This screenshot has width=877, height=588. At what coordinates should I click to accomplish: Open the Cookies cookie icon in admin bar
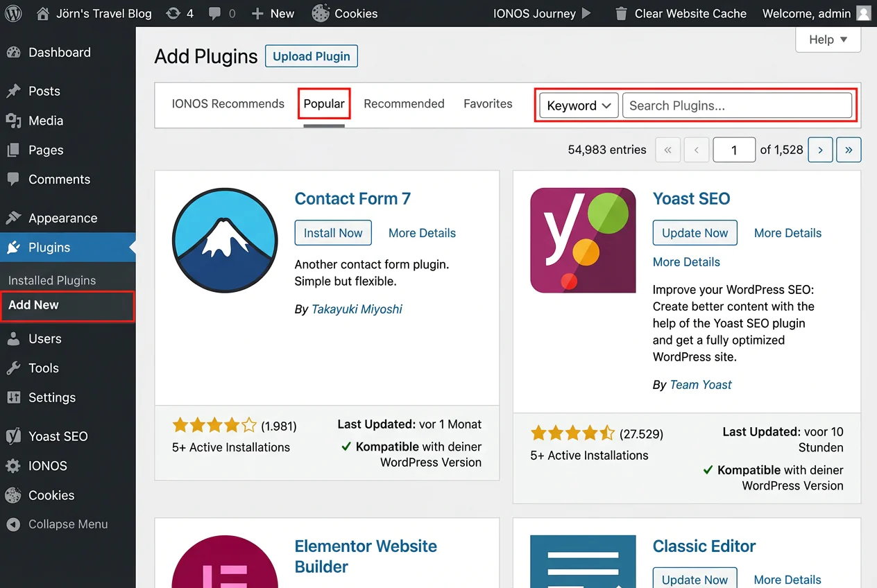[321, 13]
